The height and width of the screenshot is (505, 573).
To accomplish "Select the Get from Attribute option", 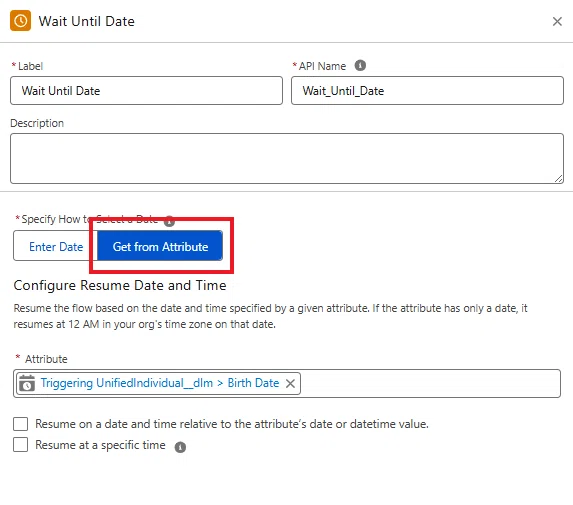I will pos(160,247).
